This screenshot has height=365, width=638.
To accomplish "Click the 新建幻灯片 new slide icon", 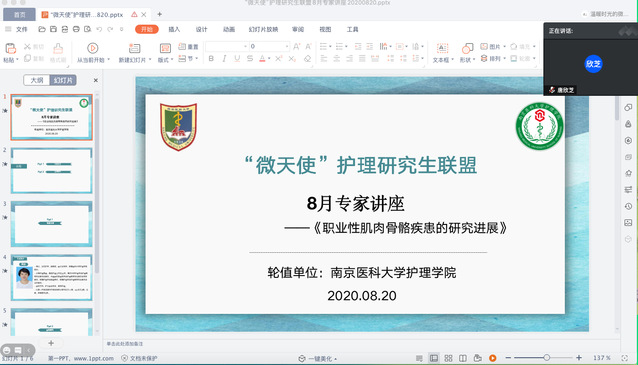I will 134,48.
